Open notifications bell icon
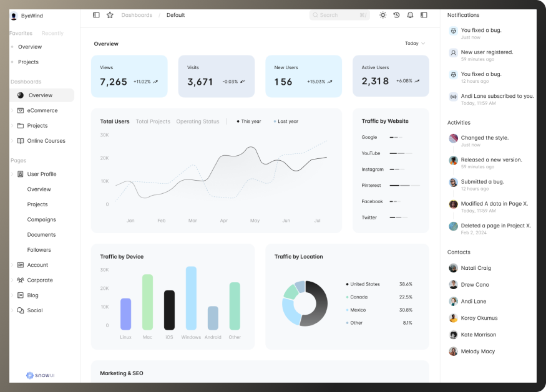 [x=410, y=15]
